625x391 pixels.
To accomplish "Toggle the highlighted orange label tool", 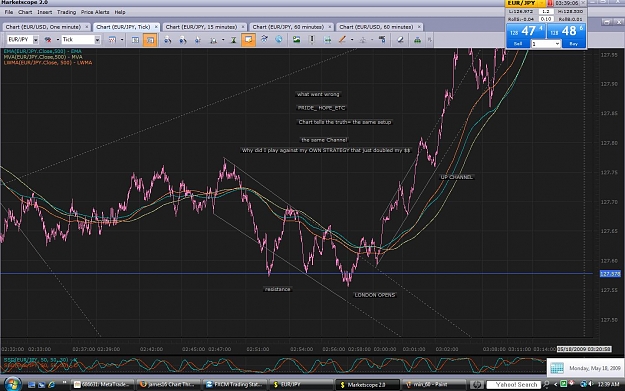I will (x=248, y=39).
